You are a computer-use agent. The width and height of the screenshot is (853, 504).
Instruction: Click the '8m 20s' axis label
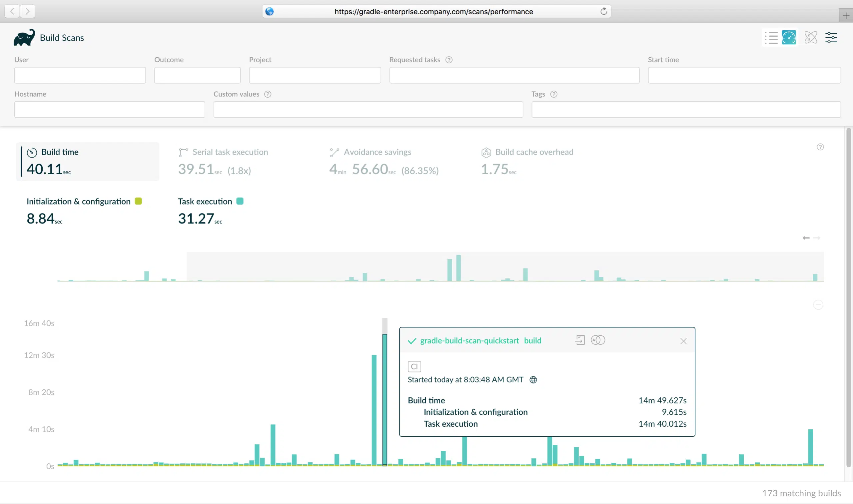coord(41,392)
